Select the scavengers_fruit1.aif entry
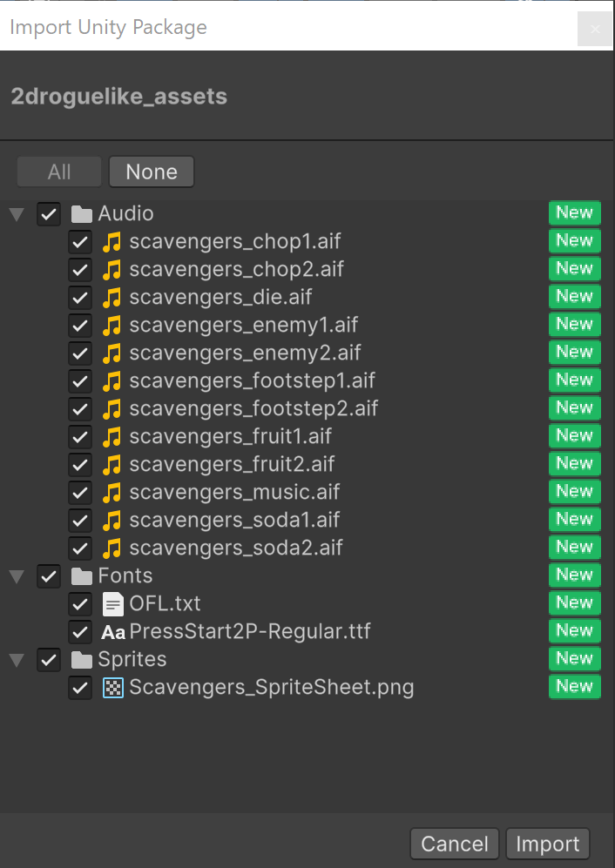 point(230,437)
